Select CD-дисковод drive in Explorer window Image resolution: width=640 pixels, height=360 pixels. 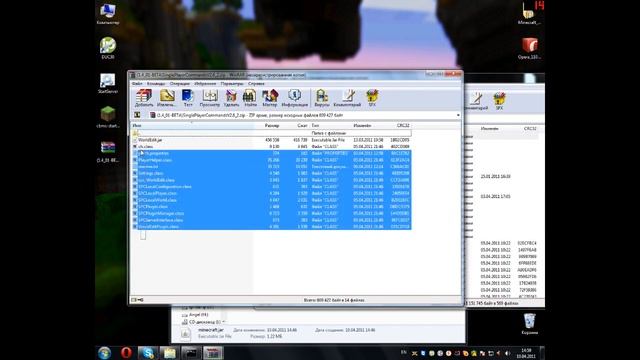(202, 322)
